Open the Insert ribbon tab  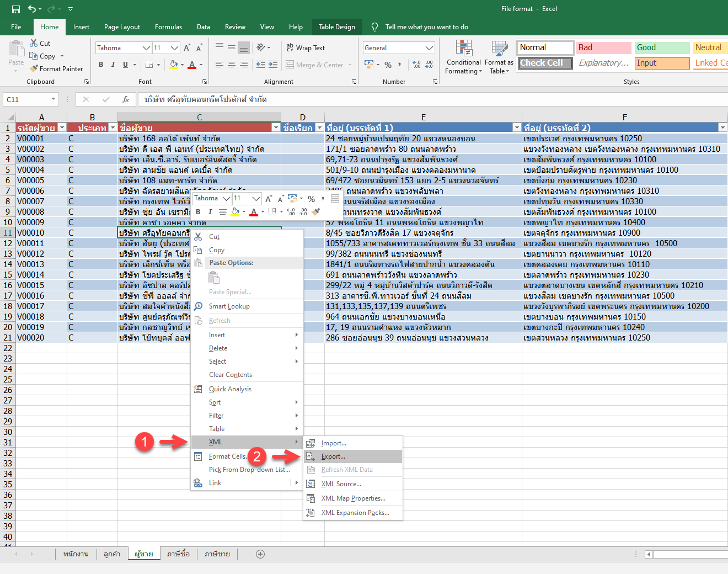(81, 27)
